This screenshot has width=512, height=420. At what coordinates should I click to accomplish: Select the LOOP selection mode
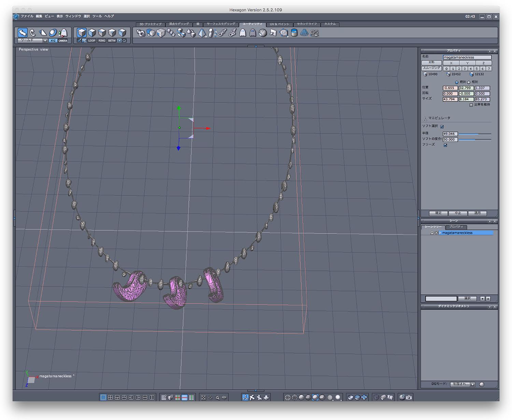[92, 41]
